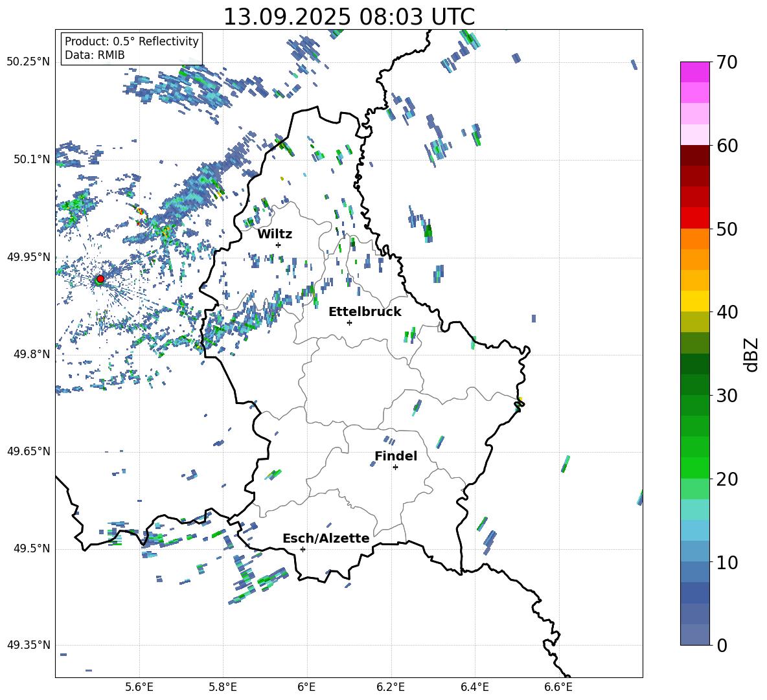Click the Esch/Alzette station cross marker

[303, 549]
